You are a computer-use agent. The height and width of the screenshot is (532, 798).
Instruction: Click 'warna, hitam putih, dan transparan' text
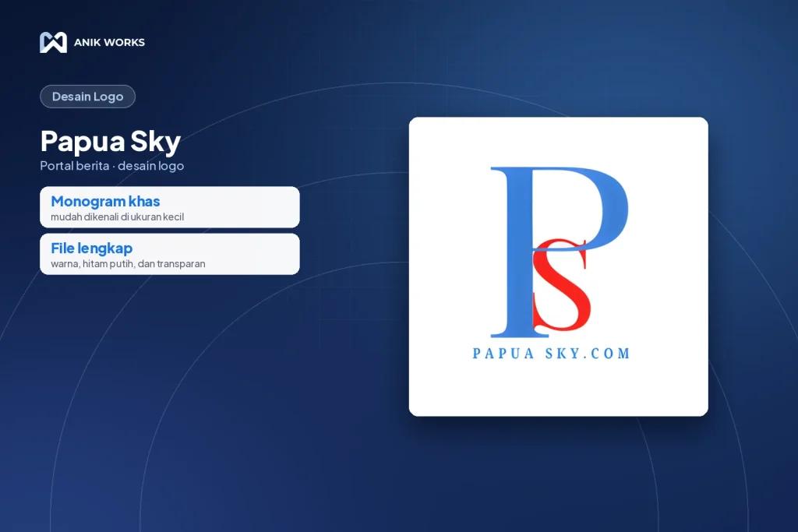129,264
